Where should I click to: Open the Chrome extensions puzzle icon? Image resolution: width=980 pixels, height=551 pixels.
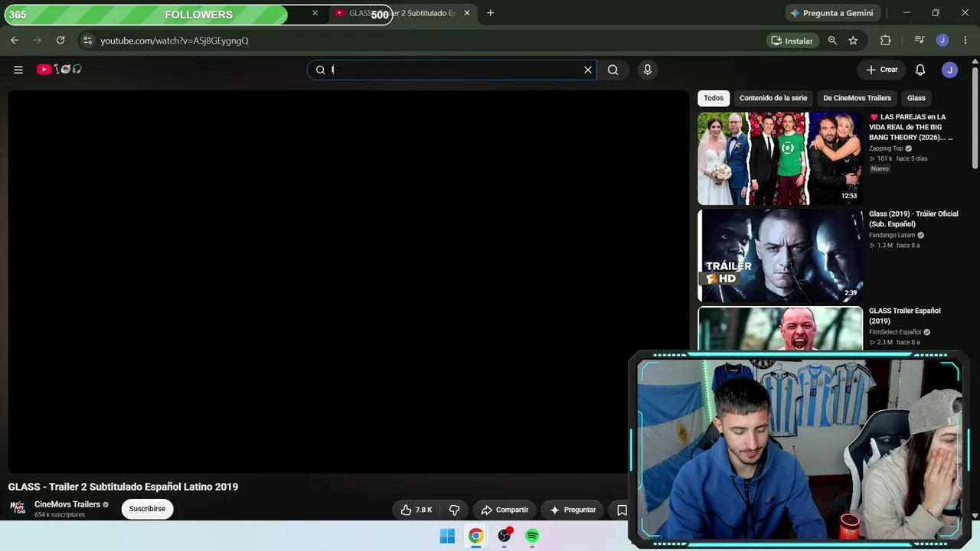point(886,41)
